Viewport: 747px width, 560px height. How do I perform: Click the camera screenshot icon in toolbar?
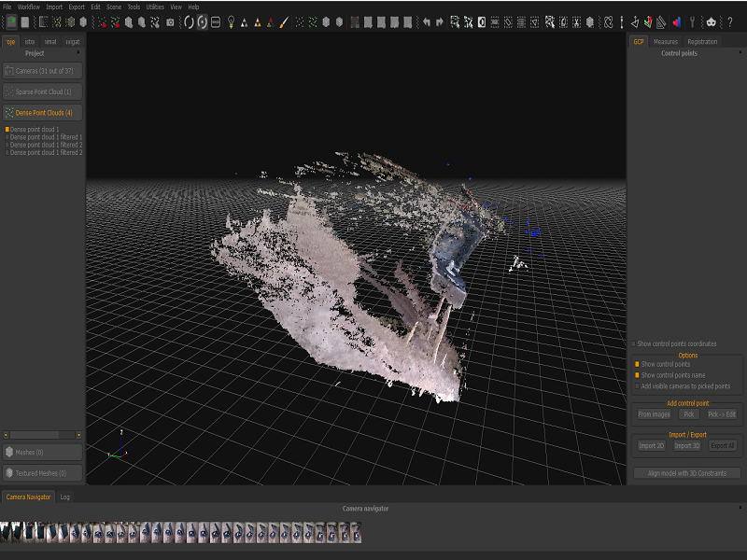170,22
